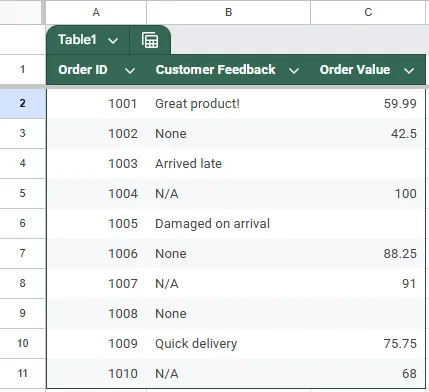Select the 'N/A' feedback for order 1010
The image size is (429, 392).
[x=228, y=374]
